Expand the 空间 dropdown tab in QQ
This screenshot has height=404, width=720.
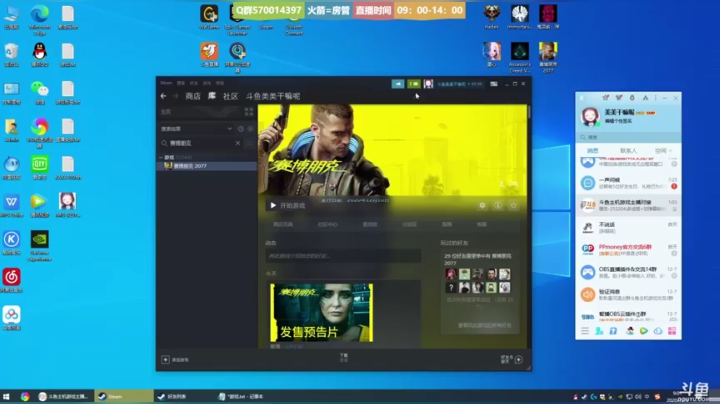(663, 151)
